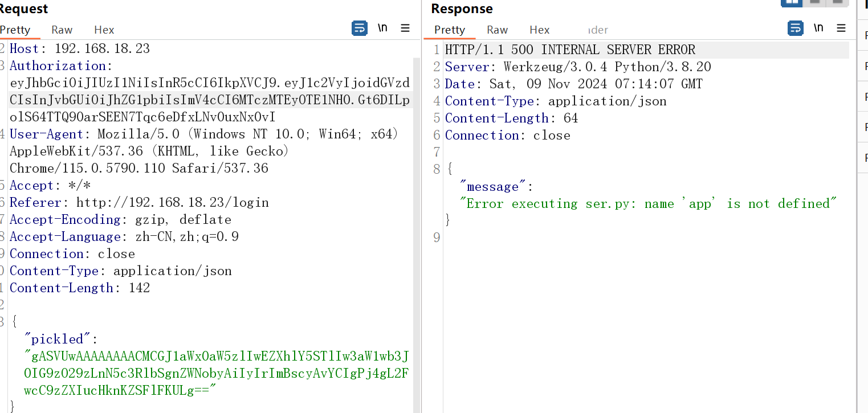The height and width of the screenshot is (413, 868).
Task: Click the 'Error executing ser.py' message string
Action: (649, 203)
